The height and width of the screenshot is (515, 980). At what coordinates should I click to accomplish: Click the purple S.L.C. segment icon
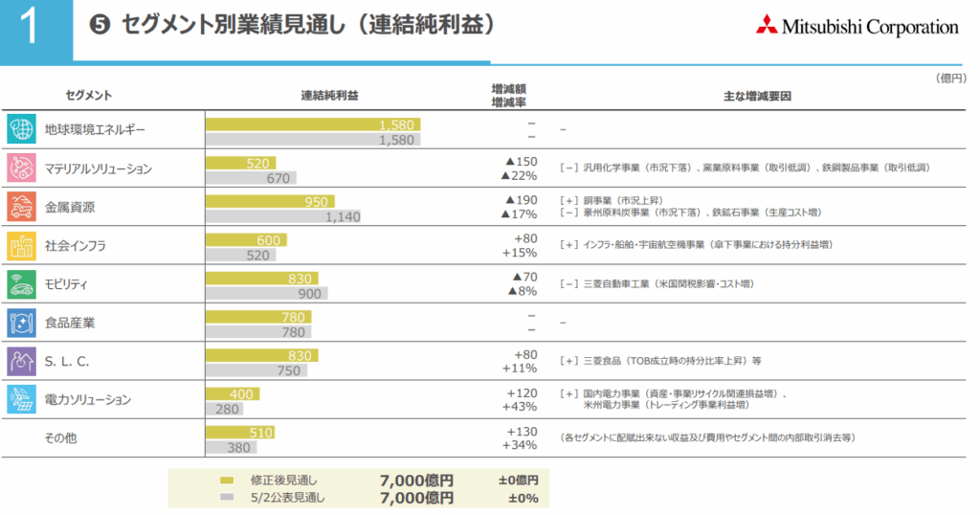(21, 361)
